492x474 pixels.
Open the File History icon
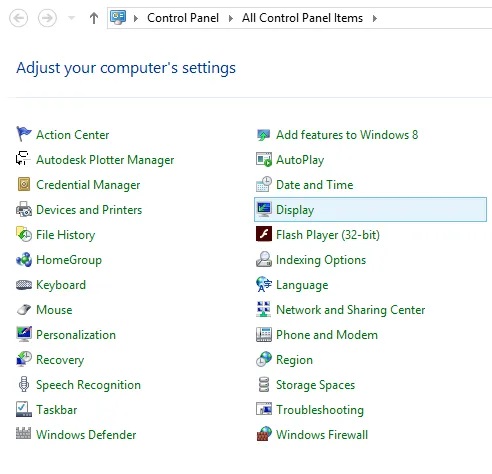pos(24,234)
